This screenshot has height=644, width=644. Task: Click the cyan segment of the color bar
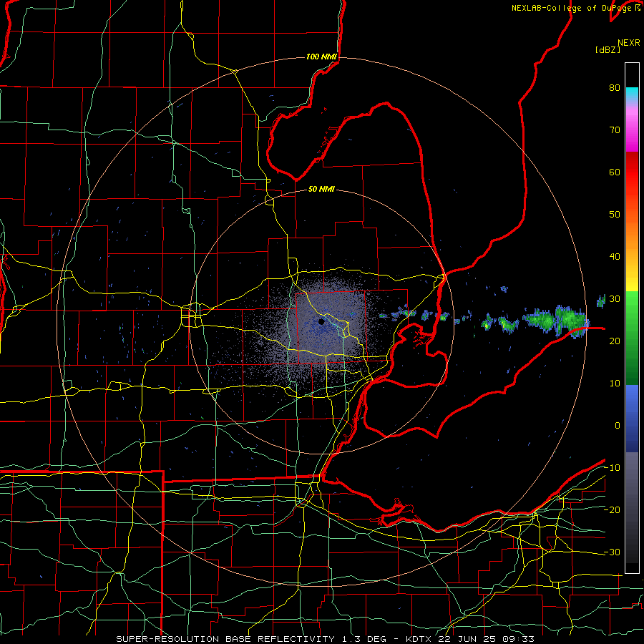pos(632,94)
